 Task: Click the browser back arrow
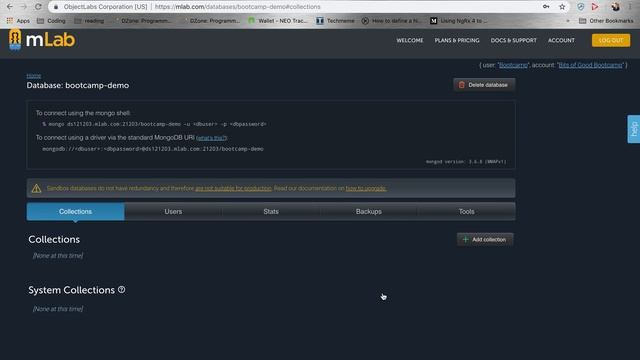(10, 7)
